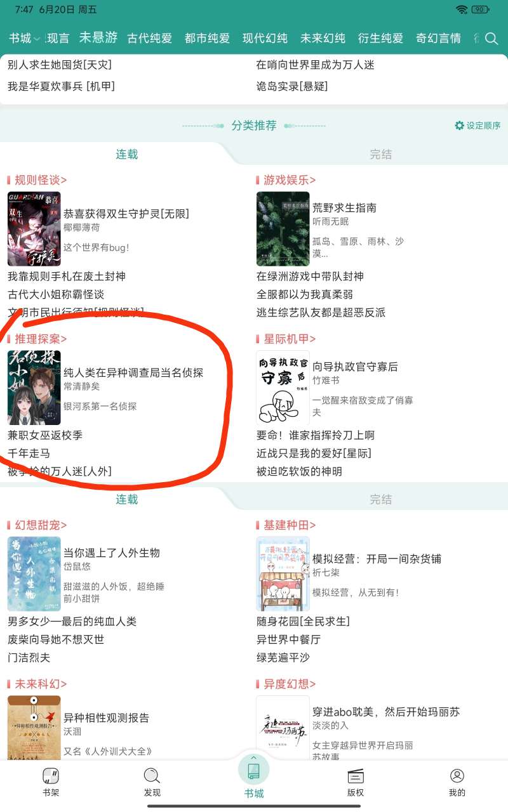Screen dimensions: 508x812
Task: Switch to the first 完结 tab
Action: tap(381, 154)
